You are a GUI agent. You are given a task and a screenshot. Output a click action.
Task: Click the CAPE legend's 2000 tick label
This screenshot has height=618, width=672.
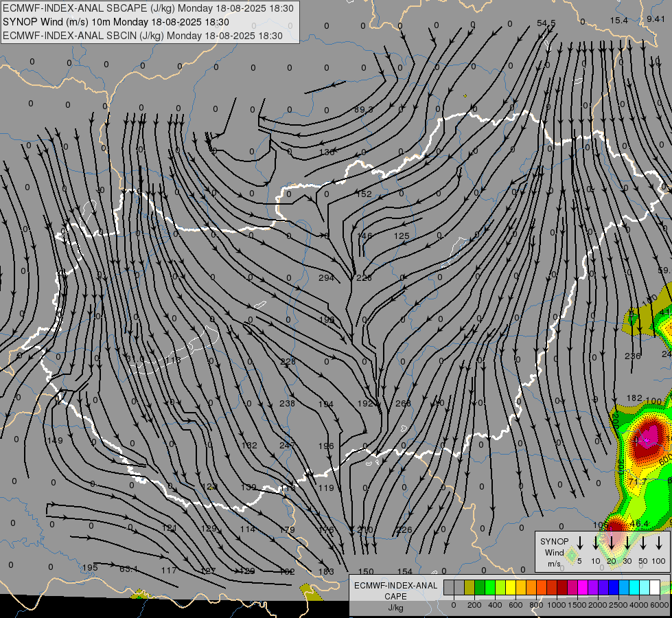coord(598,605)
